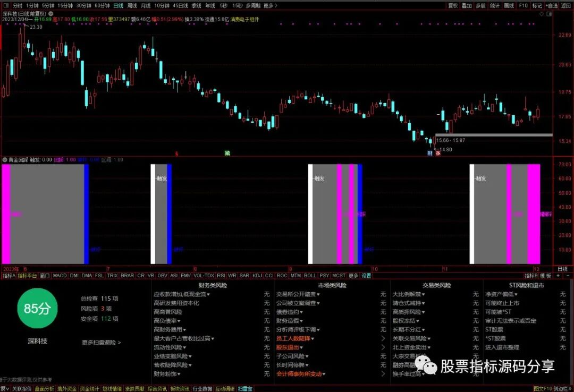Image resolution: width=574 pixels, height=392 pixels.
Task: Open arrow next to 股东退出
Action: 383,347
